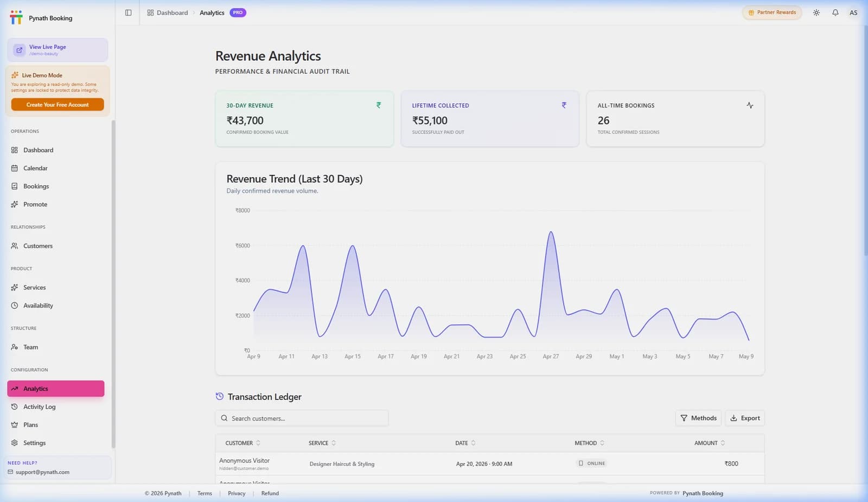Open Dashboard in the sidebar
Viewport: 868px width, 502px height.
click(55, 150)
